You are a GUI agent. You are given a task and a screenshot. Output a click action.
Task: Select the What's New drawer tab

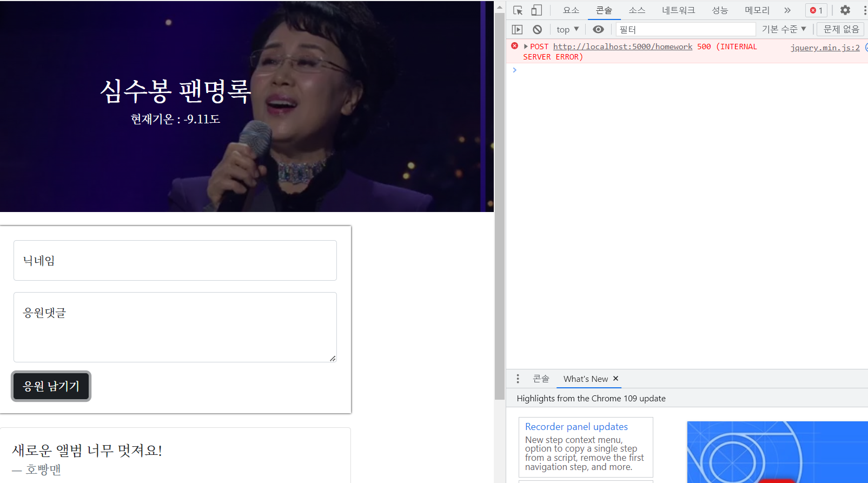coord(586,379)
